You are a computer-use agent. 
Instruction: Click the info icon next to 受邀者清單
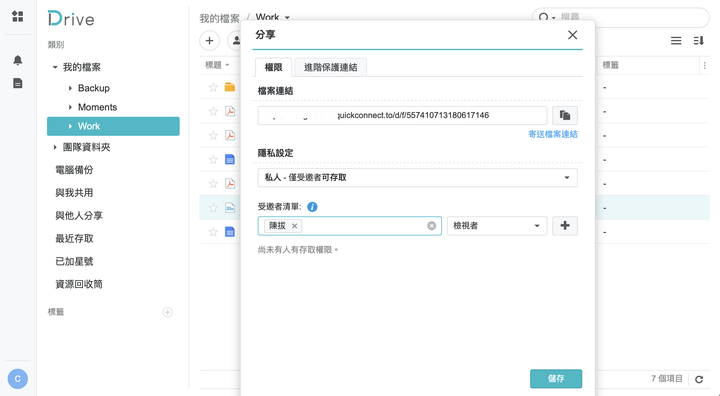point(312,207)
